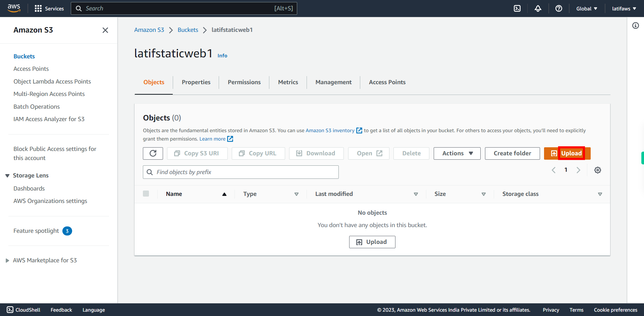Open the Amazon S3 inventory link

pos(330,130)
